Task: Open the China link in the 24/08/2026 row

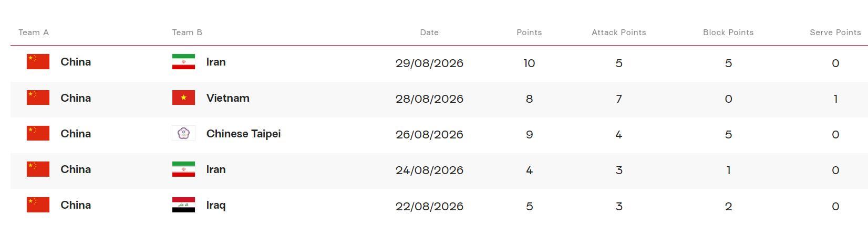Action: pos(76,169)
